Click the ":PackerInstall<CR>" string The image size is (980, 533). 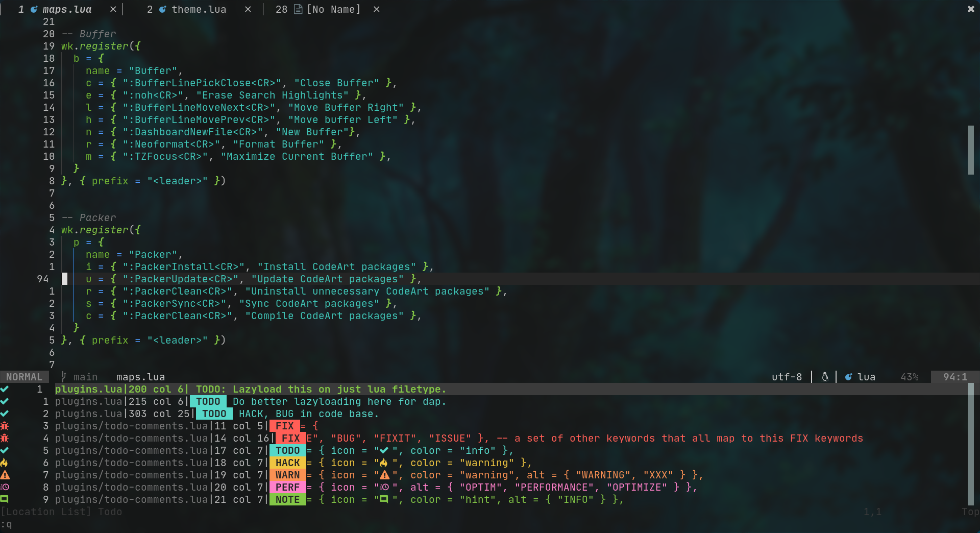[183, 266]
